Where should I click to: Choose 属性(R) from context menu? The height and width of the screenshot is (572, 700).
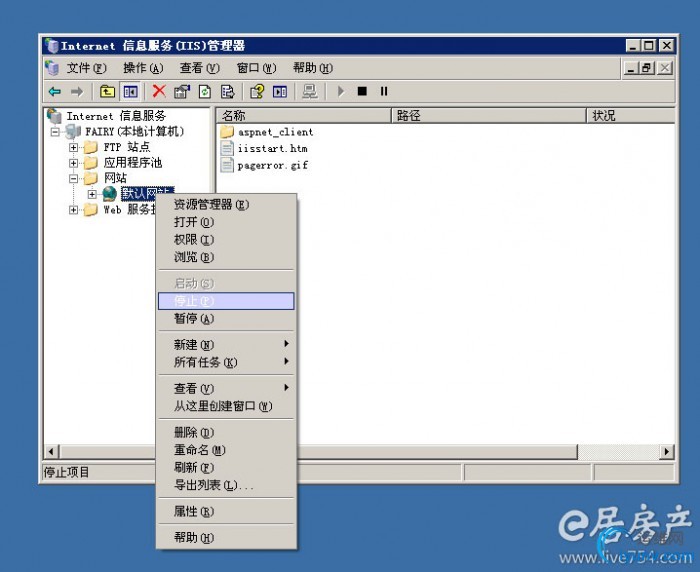(226, 511)
